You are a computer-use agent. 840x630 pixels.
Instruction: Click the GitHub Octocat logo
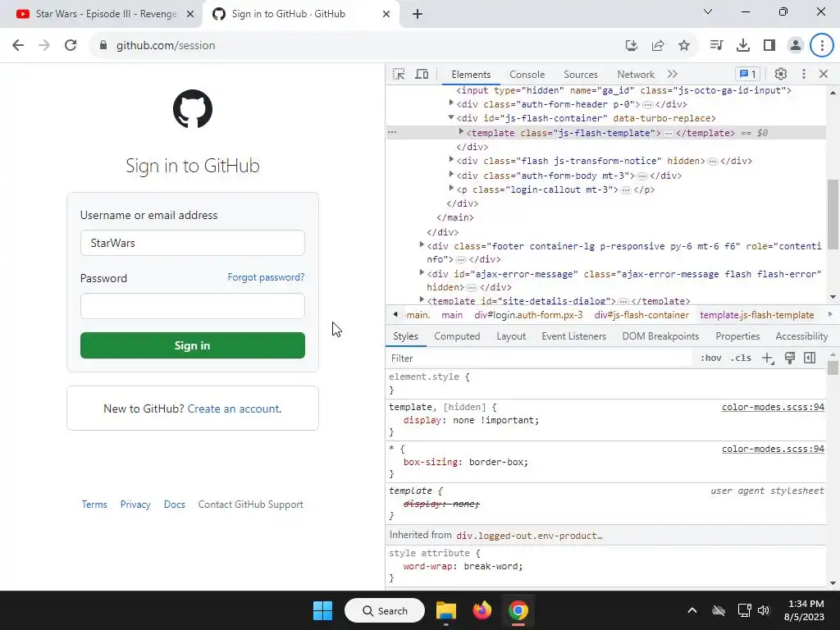point(193,109)
